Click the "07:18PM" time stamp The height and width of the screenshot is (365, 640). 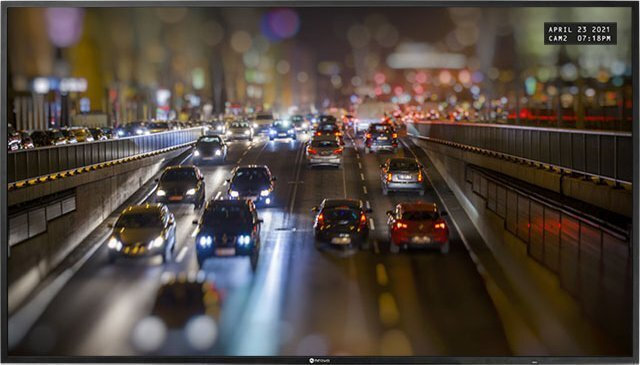point(595,39)
